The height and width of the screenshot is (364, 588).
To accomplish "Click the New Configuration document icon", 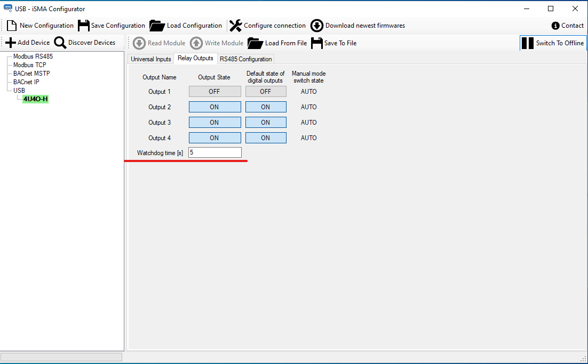I will point(12,26).
